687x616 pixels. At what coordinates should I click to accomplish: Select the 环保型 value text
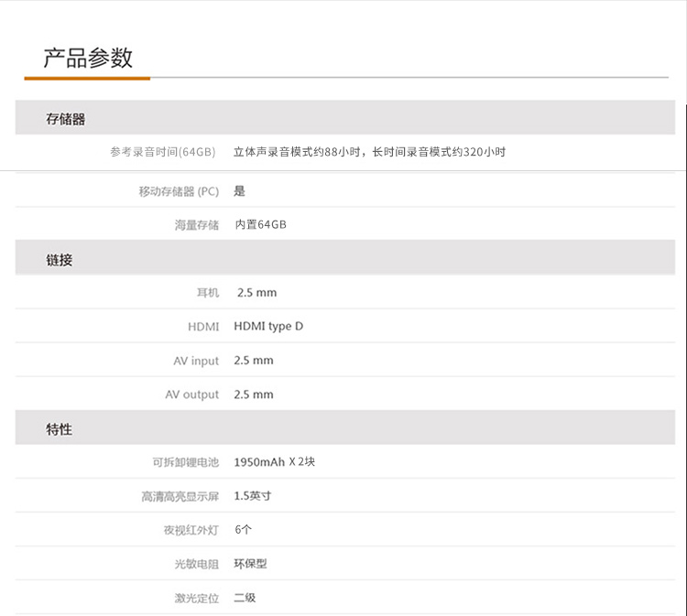click(250, 564)
